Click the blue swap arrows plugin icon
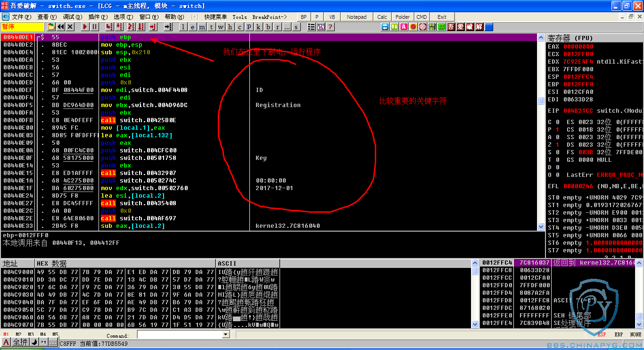 (385, 27)
